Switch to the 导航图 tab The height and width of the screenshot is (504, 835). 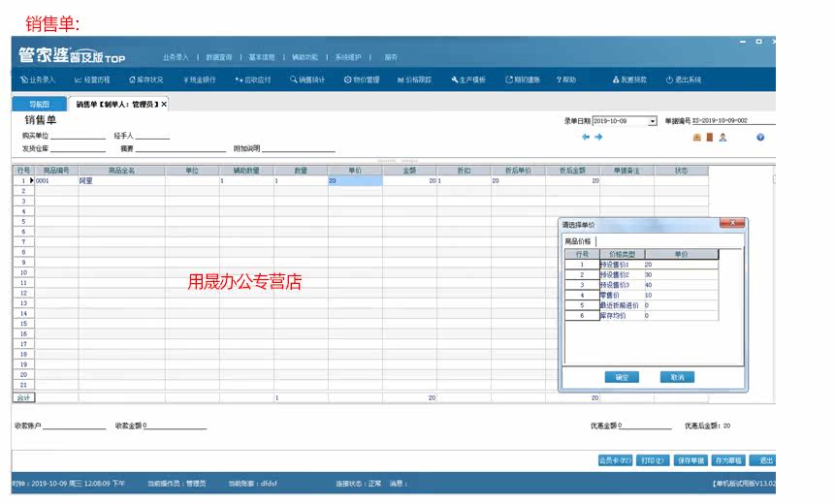click(x=40, y=105)
